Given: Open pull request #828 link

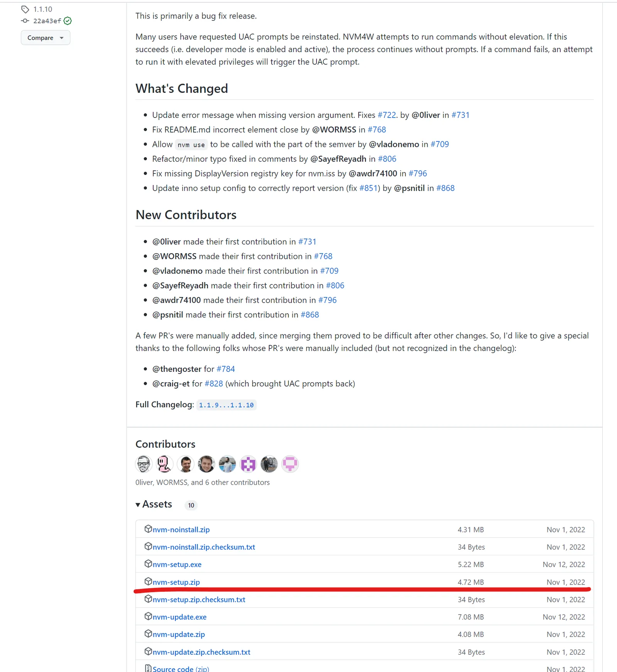Looking at the screenshot, I should click(x=214, y=384).
